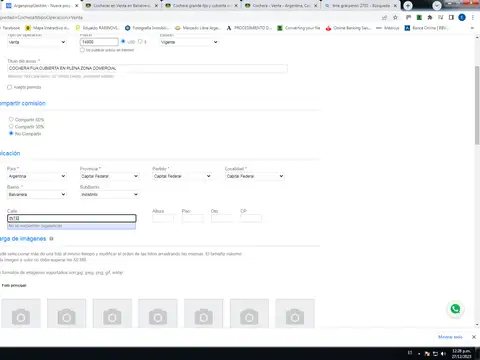Viewport: 480px width, 360px height.
Task: Click the Altura input field
Action: tap(163, 218)
